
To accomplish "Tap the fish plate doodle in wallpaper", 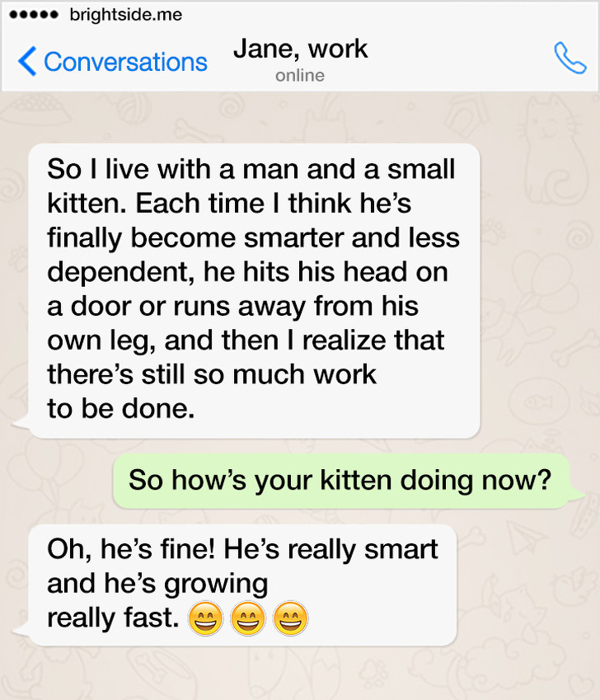I will (x=538, y=402).
